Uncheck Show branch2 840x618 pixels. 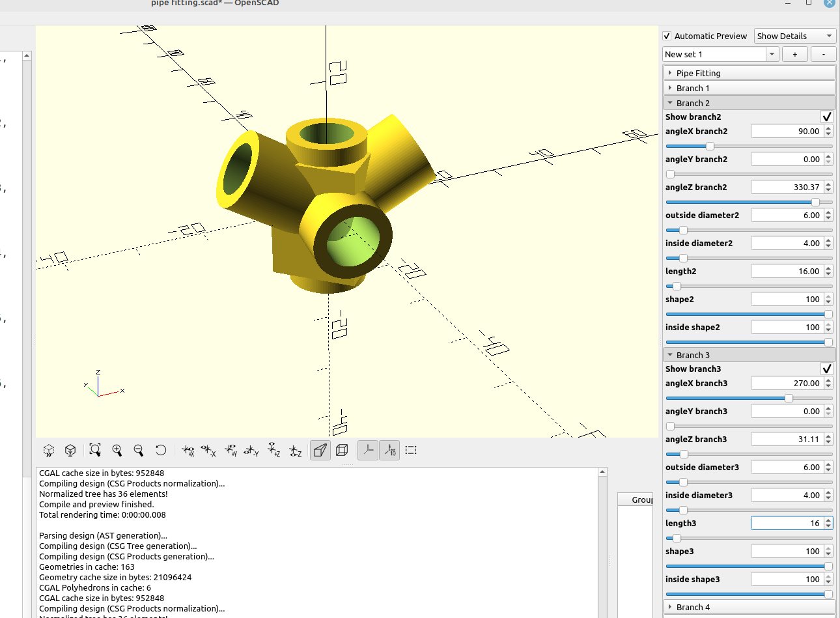point(827,117)
